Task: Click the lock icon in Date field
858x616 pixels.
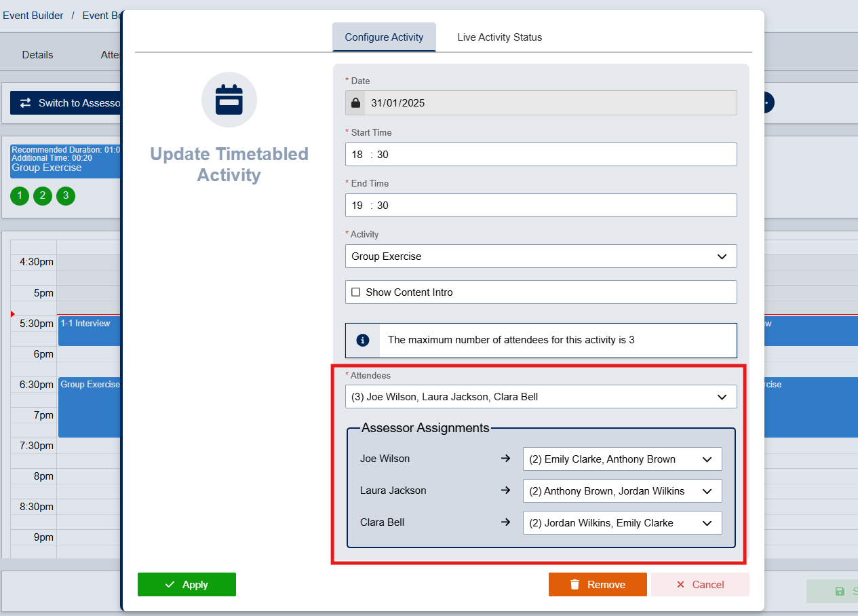Action: click(356, 103)
